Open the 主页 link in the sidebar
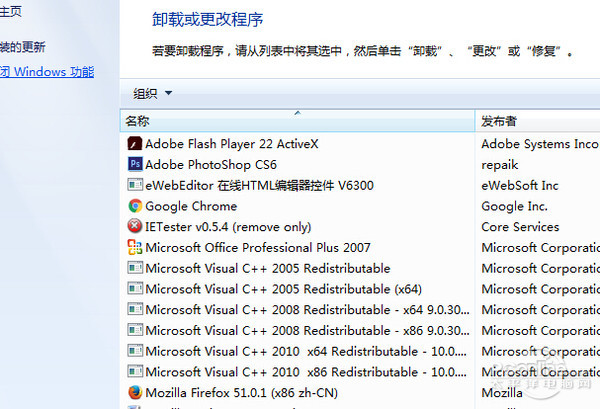The height and width of the screenshot is (409, 600). [11, 11]
